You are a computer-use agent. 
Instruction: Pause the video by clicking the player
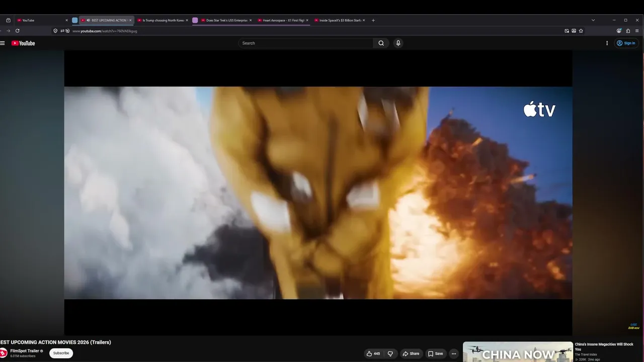(318, 193)
